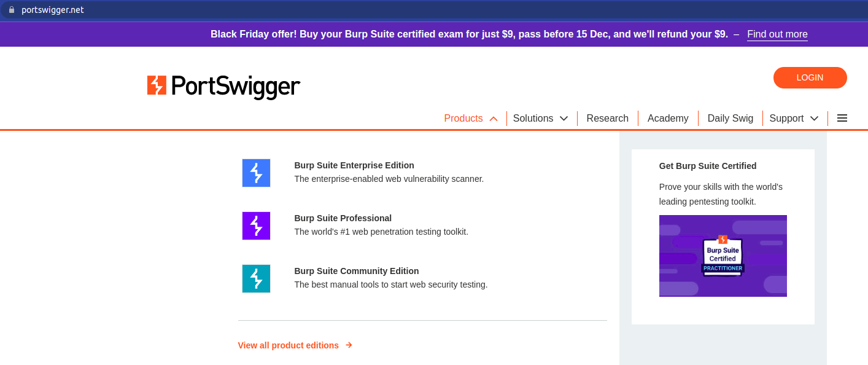Image resolution: width=868 pixels, height=365 pixels.
Task: Click the Burp Suite Community Edition teal icon
Action: (256, 278)
